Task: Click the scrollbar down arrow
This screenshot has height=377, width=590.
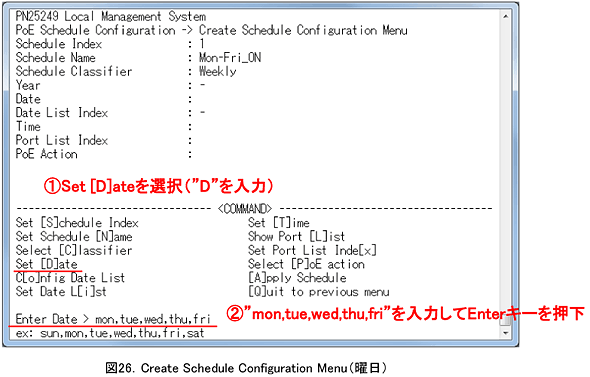Action: point(505,333)
